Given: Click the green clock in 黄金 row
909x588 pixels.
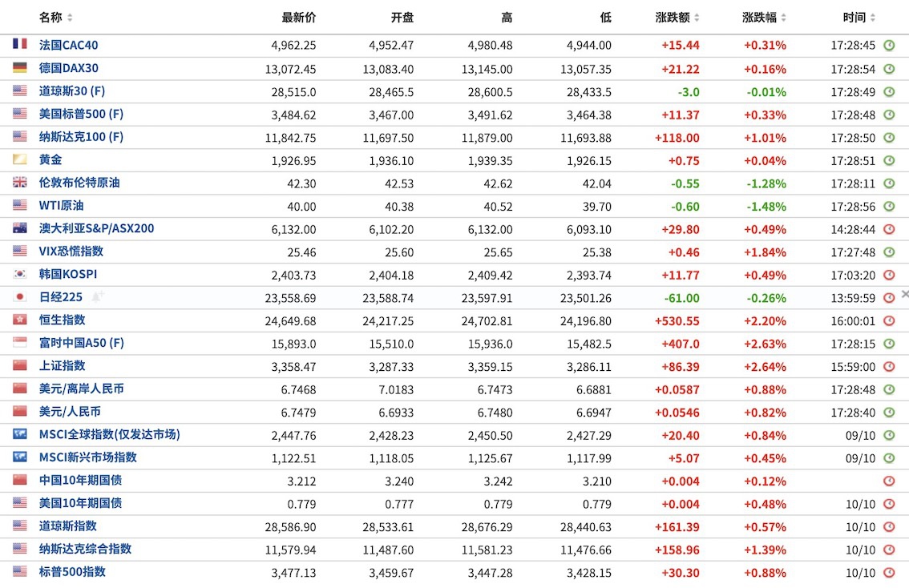Looking at the screenshot, I should tap(889, 160).
